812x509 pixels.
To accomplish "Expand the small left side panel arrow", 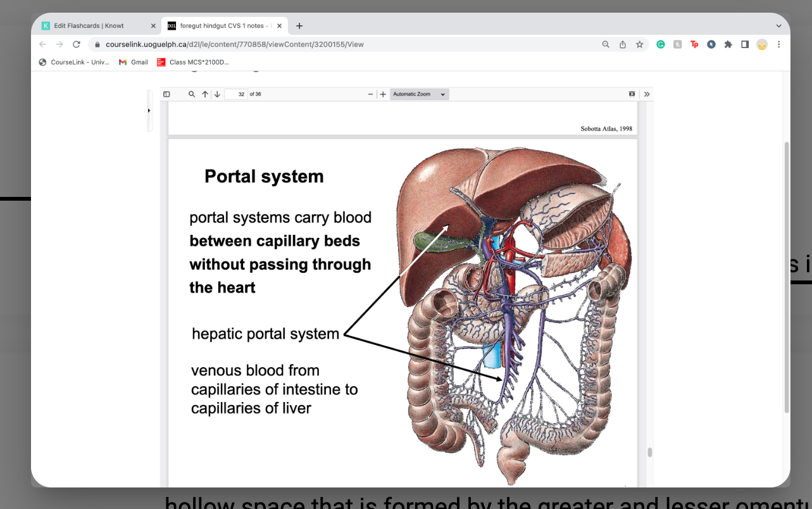I will [149, 111].
